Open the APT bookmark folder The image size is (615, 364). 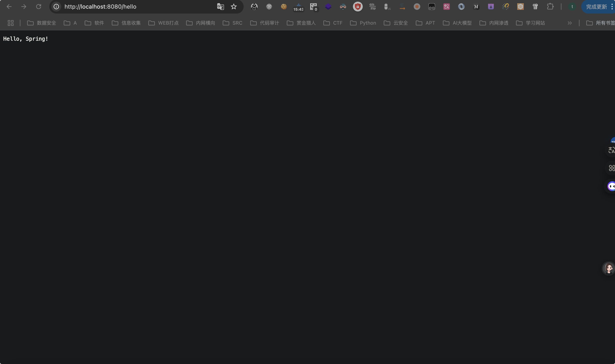point(425,23)
